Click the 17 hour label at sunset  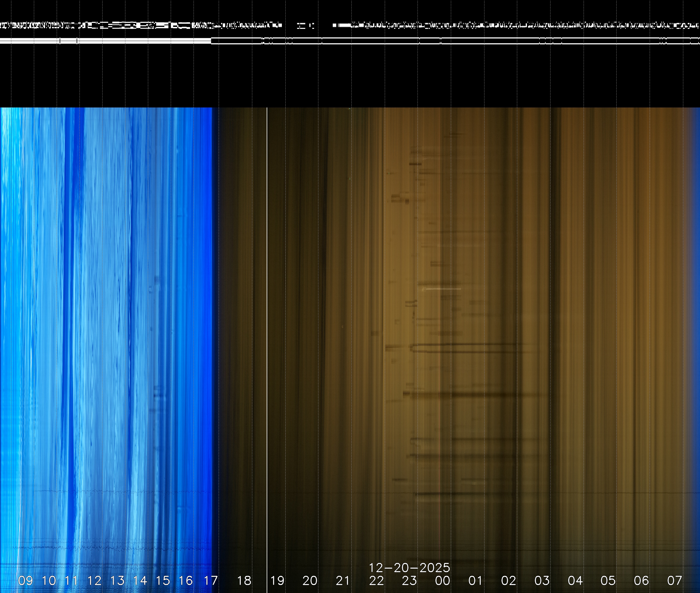(211, 580)
